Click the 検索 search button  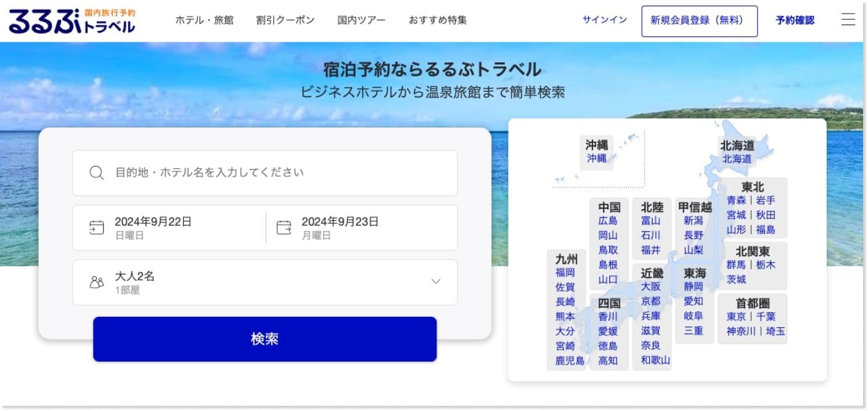pyautogui.click(x=265, y=339)
